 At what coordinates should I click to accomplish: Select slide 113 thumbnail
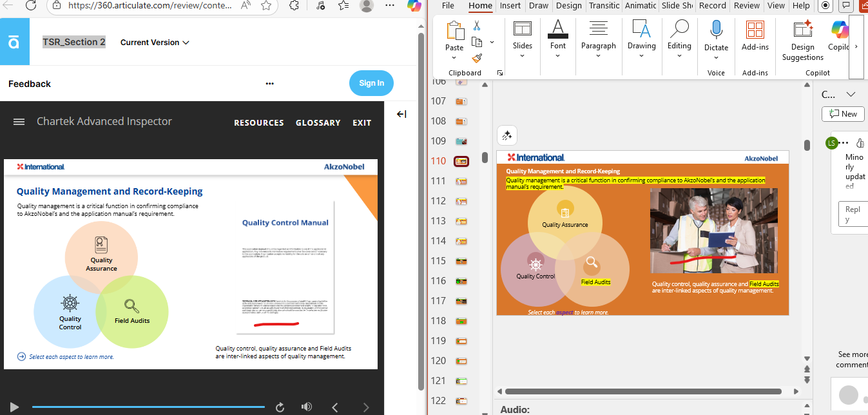tap(461, 221)
